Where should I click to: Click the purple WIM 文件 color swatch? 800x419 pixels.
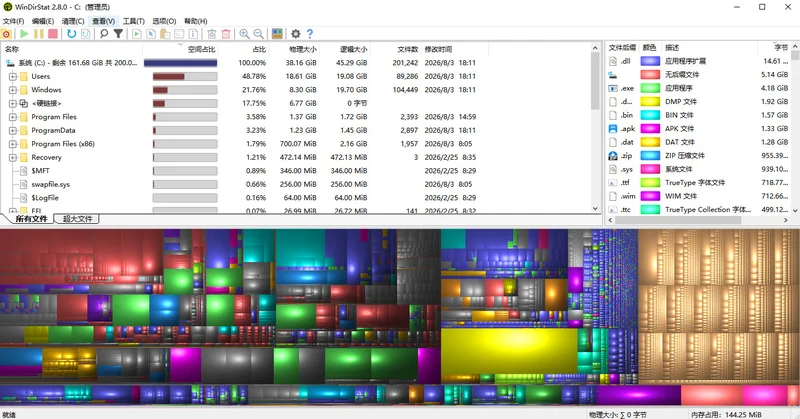(650, 196)
